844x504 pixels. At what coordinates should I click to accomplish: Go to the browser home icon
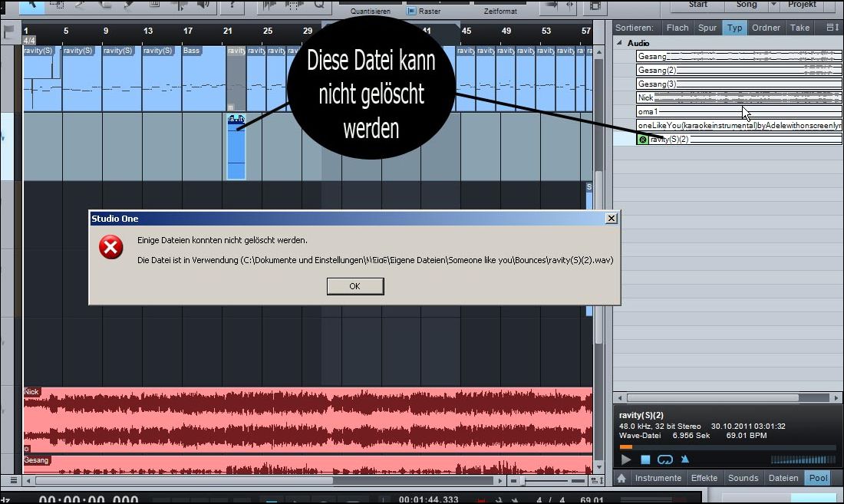tap(621, 478)
